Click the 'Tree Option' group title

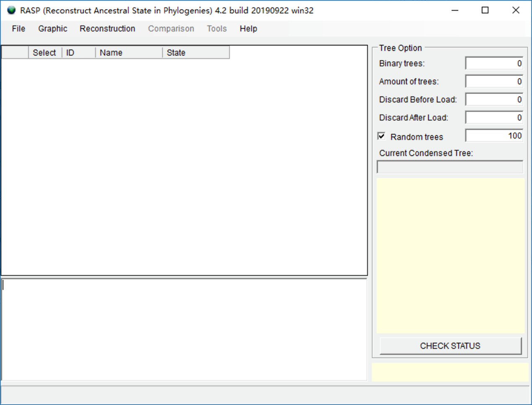400,48
